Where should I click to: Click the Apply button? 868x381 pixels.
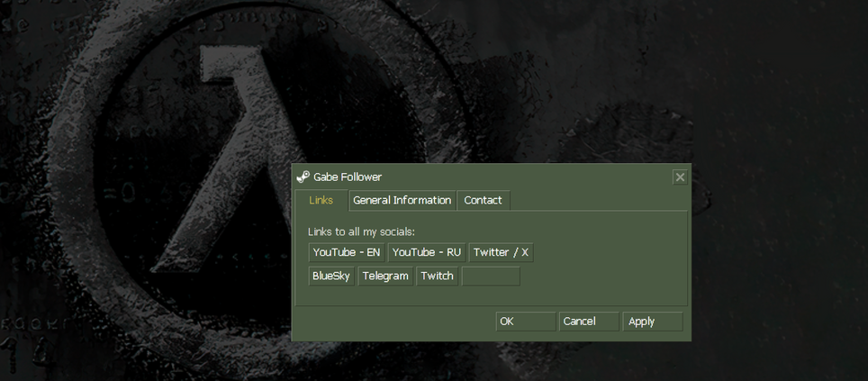coord(653,322)
